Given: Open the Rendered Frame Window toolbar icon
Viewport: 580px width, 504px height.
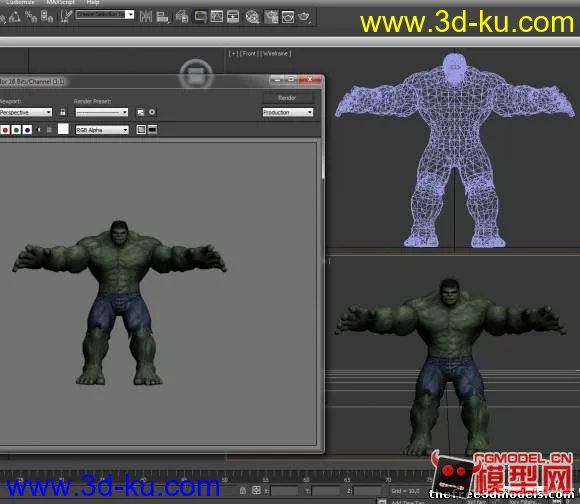Looking at the screenshot, I should pos(287,17).
